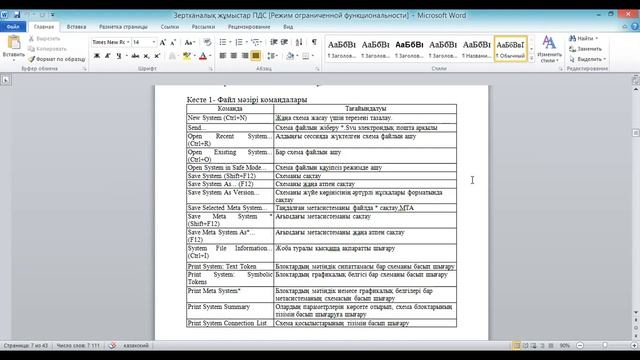Apply the Название (Title) style
The width and height of the screenshot is (640, 360).
pos(477,49)
